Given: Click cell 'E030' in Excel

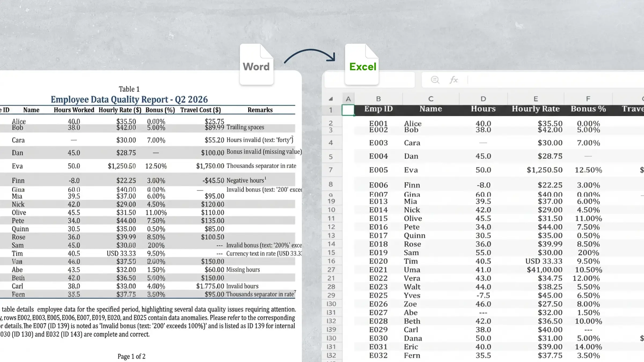Looking at the screenshot, I should 378,338.
